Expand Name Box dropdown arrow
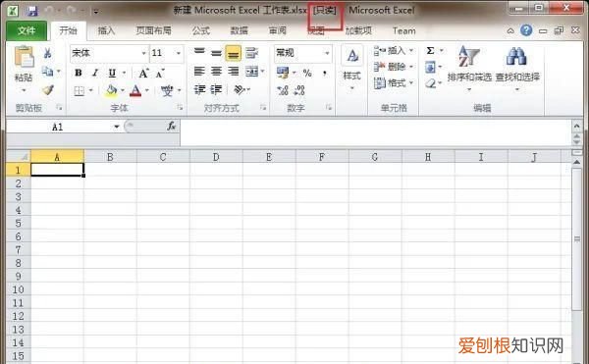Screen dimensions: 589x364 click(x=117, y=127)
